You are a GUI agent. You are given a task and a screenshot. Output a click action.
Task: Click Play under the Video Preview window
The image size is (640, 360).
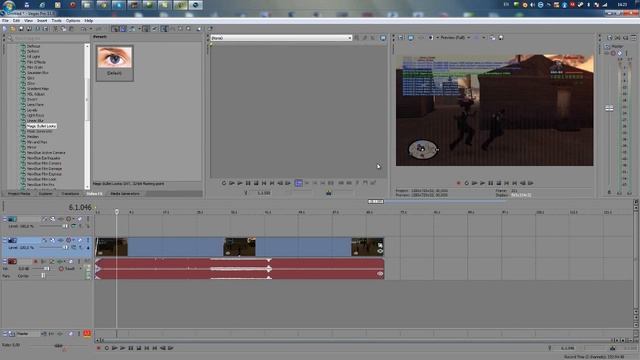coord(482,183)
